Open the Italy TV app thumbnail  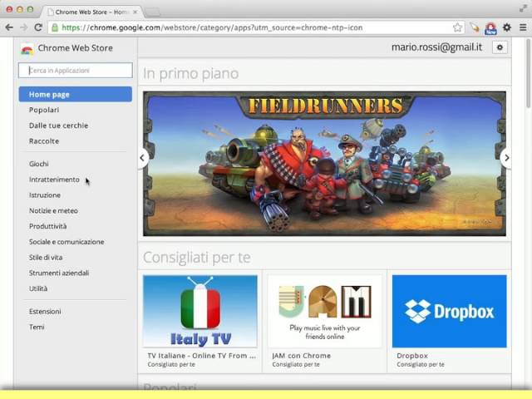coord(200,311)
